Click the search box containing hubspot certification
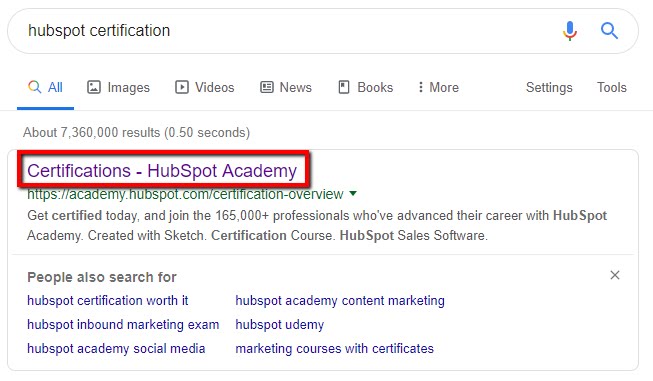653x381 pixels. tap(323, 31)
